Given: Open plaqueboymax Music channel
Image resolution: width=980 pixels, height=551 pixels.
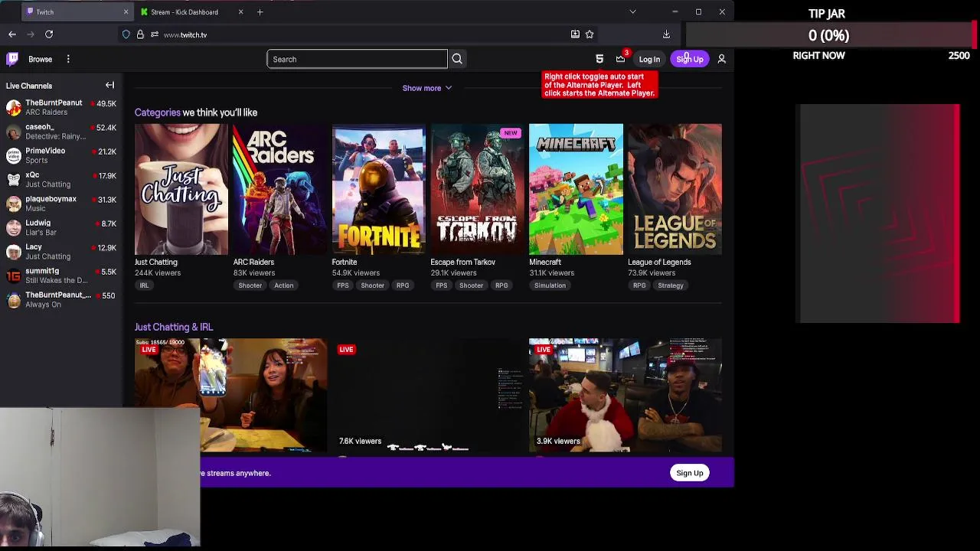Looking at the screenshot, I should coord(61,204).
